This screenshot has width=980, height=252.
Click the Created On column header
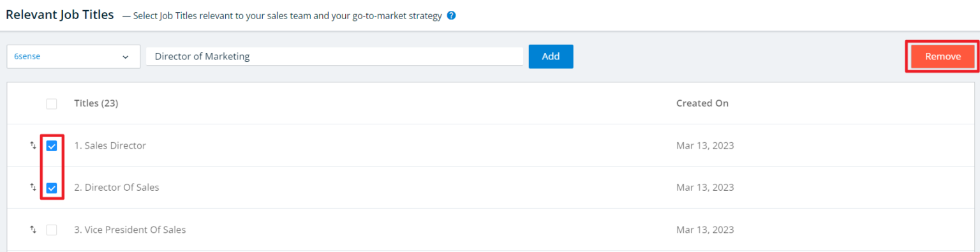pyautogui.click(x=702, y=103)
